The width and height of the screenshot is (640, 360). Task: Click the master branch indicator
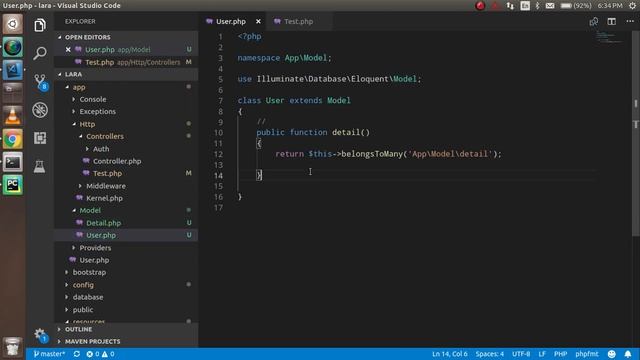[x=49, y=354]
